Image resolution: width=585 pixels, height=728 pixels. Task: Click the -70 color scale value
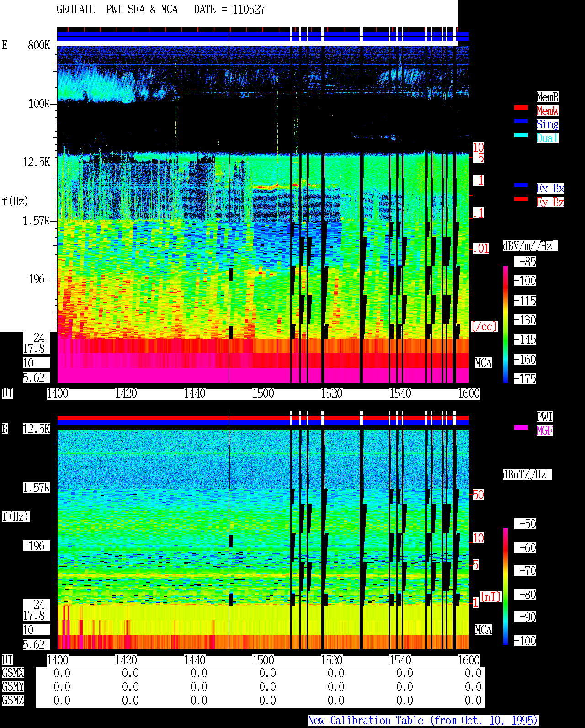click(525, 570)
